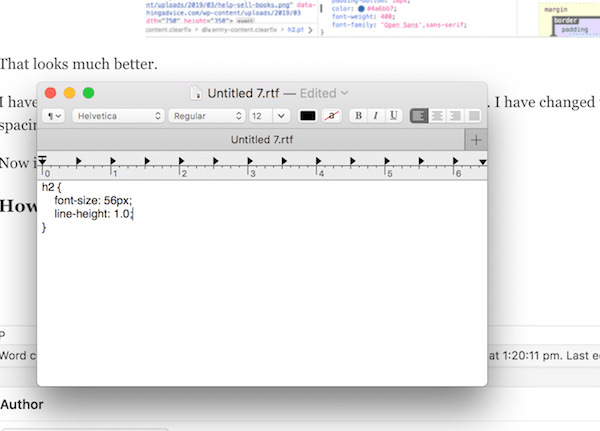Click the div.entry-content.clearfix breadcrumb
600x431 pixels.
239,30
